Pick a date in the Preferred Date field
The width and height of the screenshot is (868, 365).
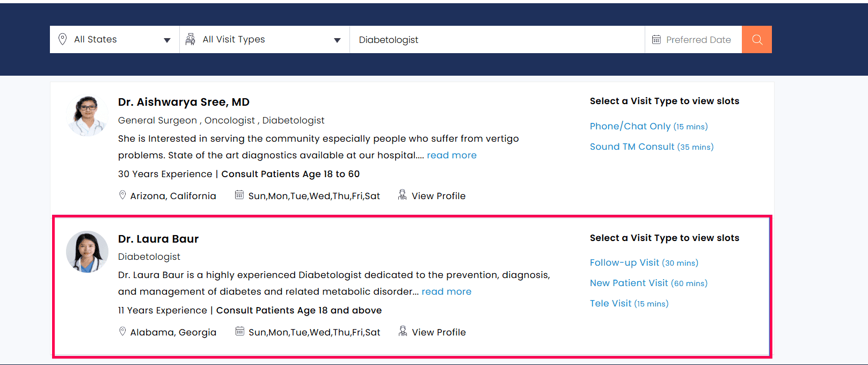click(x=698, y=40)
